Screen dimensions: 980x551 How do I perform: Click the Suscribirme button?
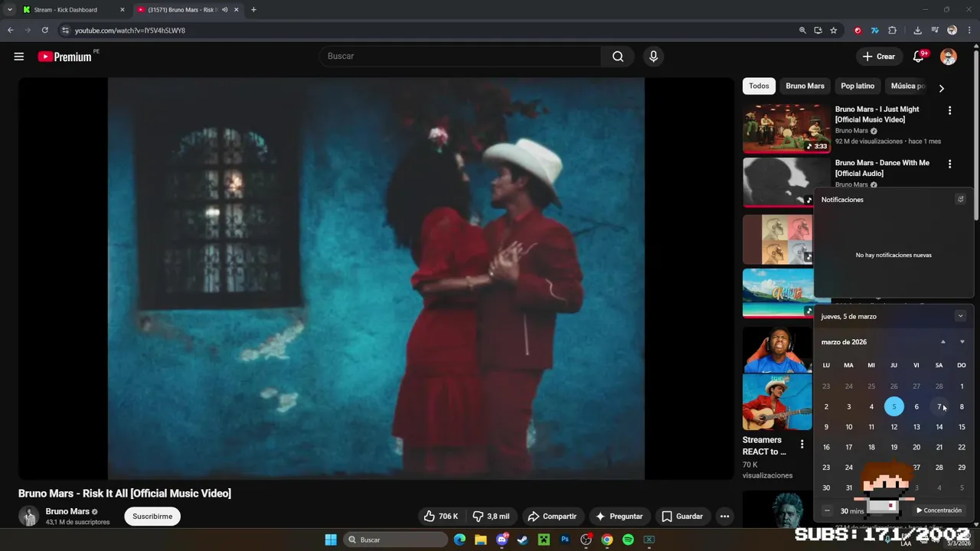[152, 517]
